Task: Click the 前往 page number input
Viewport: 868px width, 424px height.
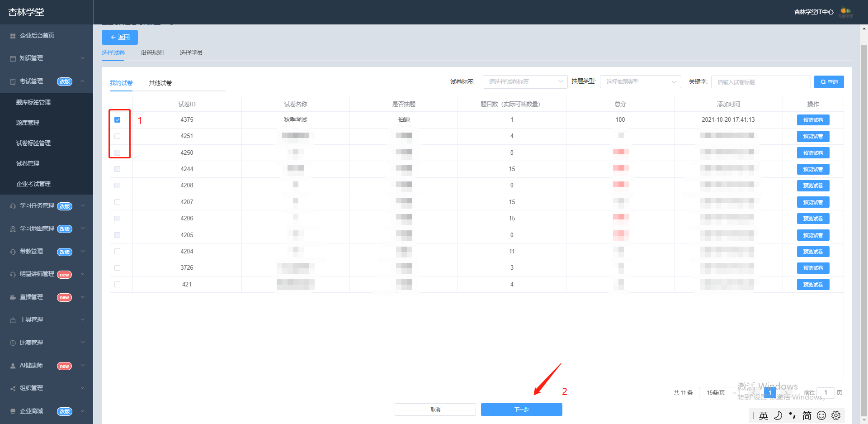Action: [826, 393]
